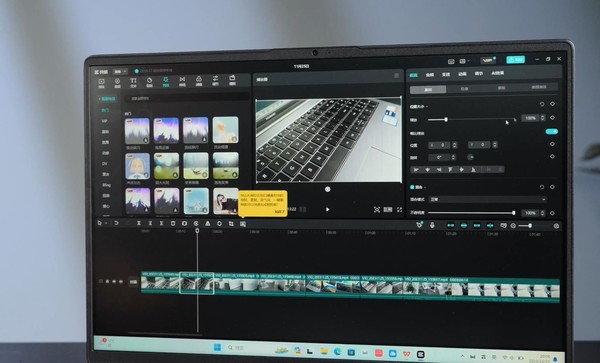Click the Freeze frame tool
This screenshot has width=600, height=363.
[184, 223]
